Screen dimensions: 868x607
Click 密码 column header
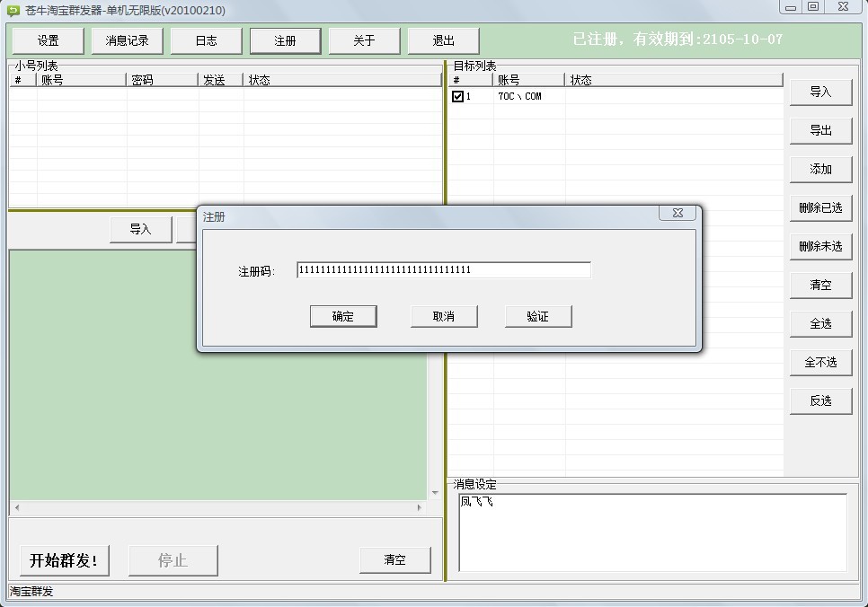pyautogui.click(x=163, y=80)
